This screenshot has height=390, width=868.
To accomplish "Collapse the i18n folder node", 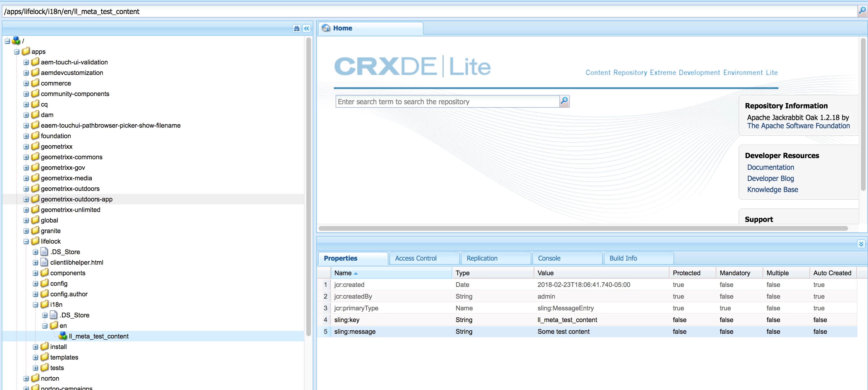I will pos(35,305).
